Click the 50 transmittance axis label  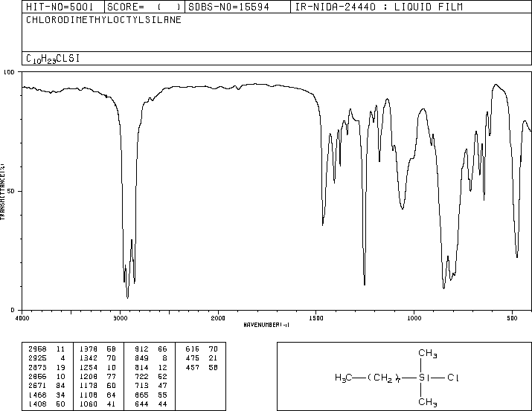point(11,191)
